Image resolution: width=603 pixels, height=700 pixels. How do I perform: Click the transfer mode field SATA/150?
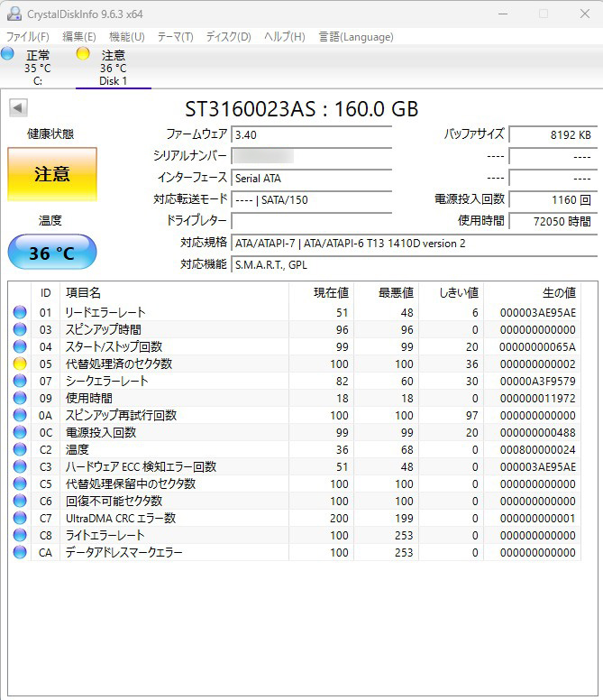(x=311, y=199)
